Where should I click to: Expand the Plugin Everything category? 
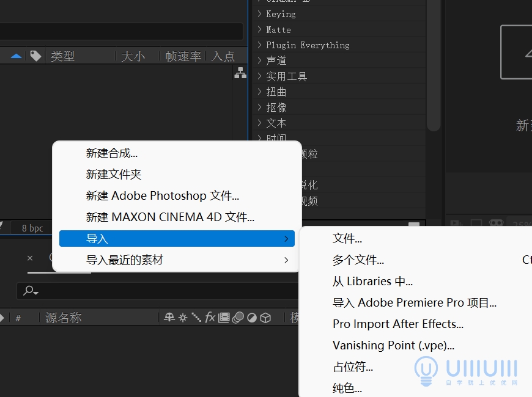pos(259,45)
